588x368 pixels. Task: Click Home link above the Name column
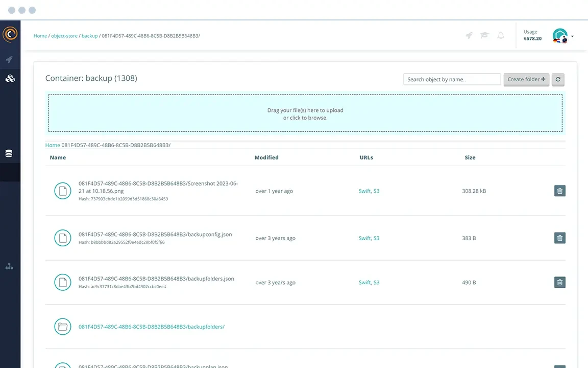click(53, 145)
